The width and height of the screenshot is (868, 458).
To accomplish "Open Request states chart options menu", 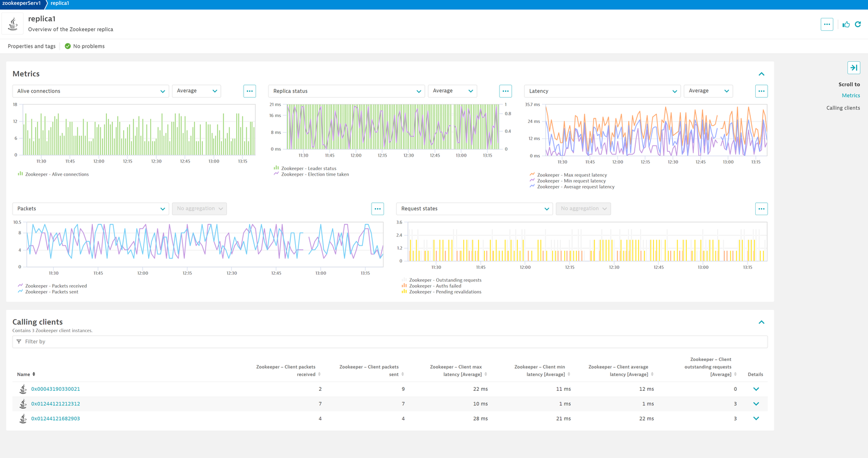I will click(x=761, y=209).
